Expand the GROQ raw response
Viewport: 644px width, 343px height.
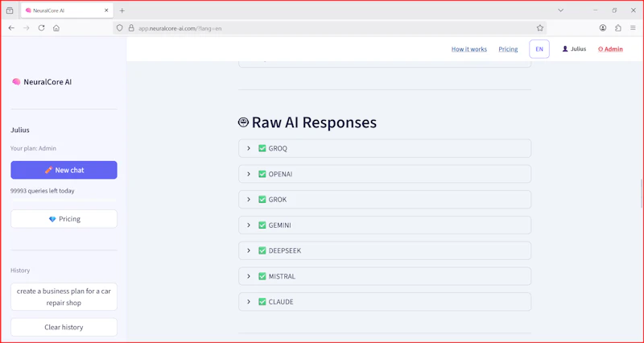385,148
